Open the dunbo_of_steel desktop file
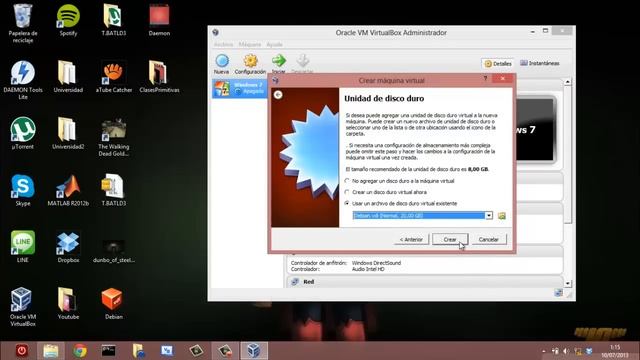This screenshot has width=640, height=360. [113, 250]
